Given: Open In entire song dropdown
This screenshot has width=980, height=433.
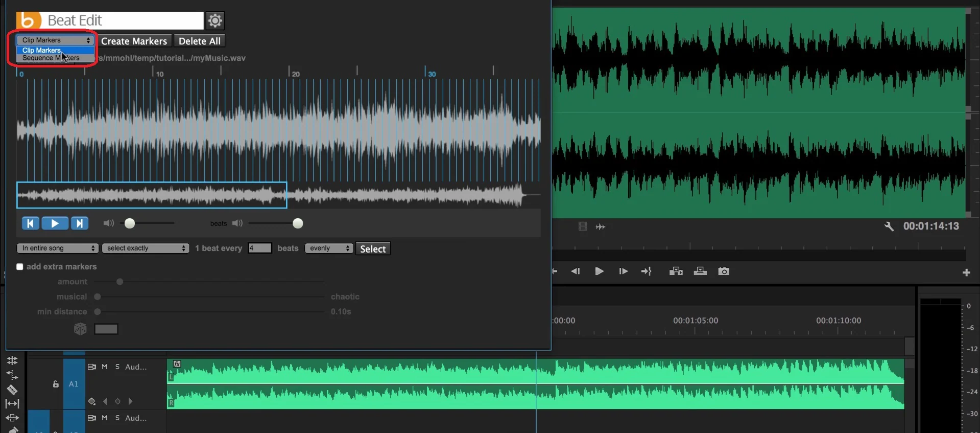Looking at the screenshot, I should click(57, 248).
